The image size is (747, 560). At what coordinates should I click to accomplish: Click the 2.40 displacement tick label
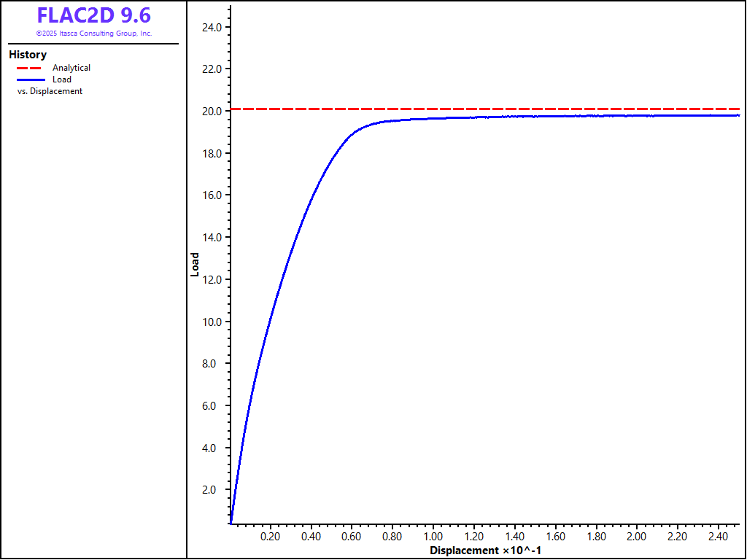coord(719,537)
